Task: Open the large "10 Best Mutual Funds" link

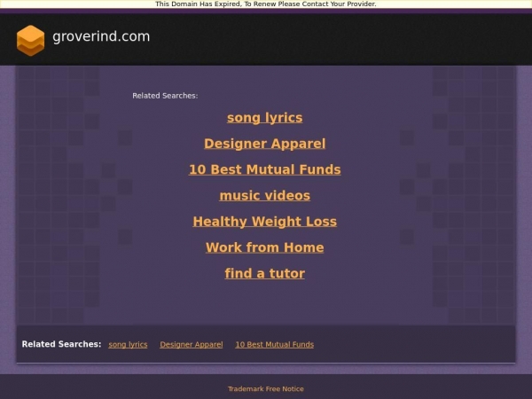Action: tap(264, 169)
